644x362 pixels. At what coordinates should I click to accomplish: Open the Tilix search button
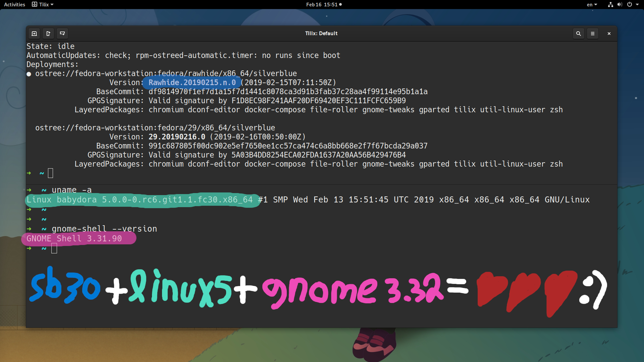pos(579,34)
